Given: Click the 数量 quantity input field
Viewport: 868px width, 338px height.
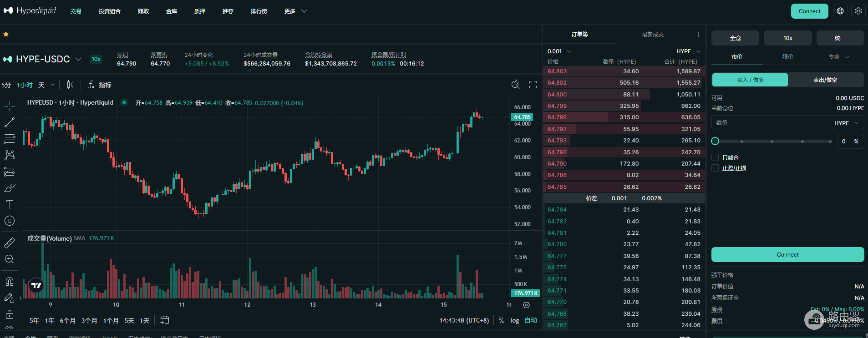Looking at the screenshot, I should pyautogui.click(x=787, y=123).
